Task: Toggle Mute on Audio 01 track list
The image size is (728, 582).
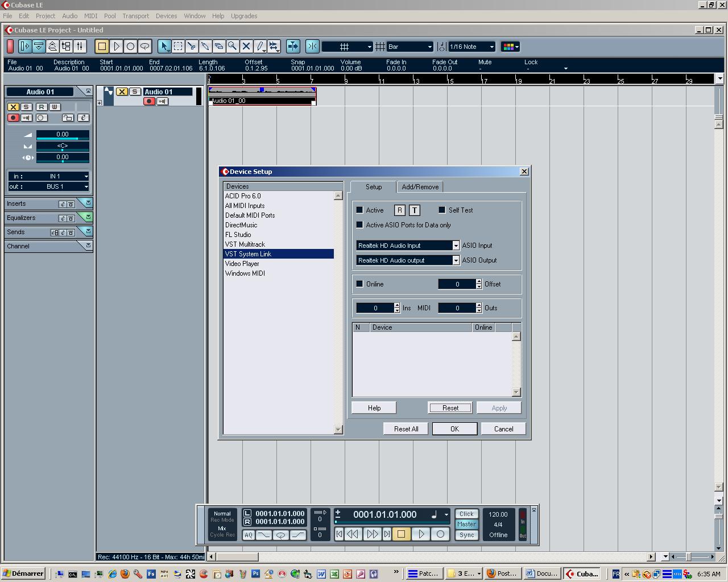Action: point(122,92)
